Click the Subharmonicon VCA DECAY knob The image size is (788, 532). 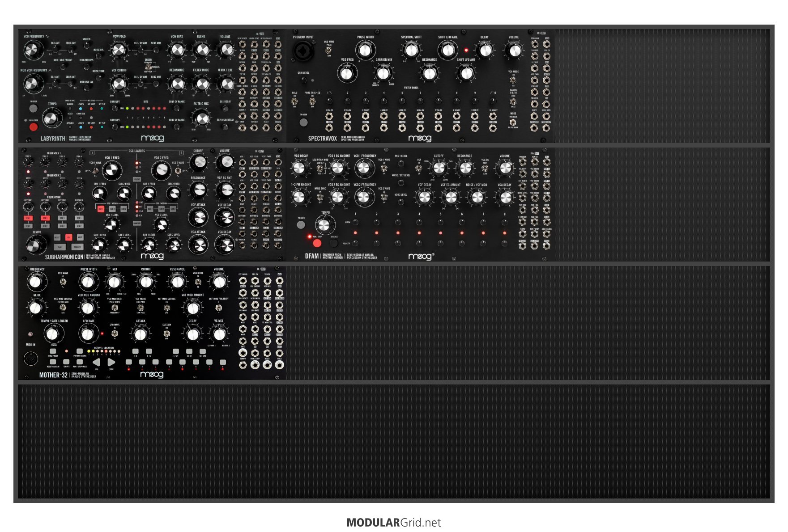coord(225,245)
